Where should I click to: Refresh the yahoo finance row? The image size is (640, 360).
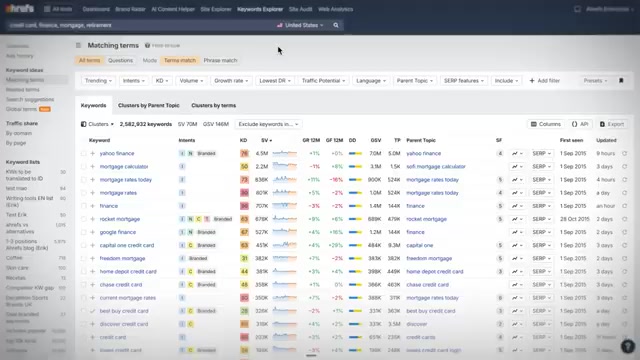[x=624, y=153]
